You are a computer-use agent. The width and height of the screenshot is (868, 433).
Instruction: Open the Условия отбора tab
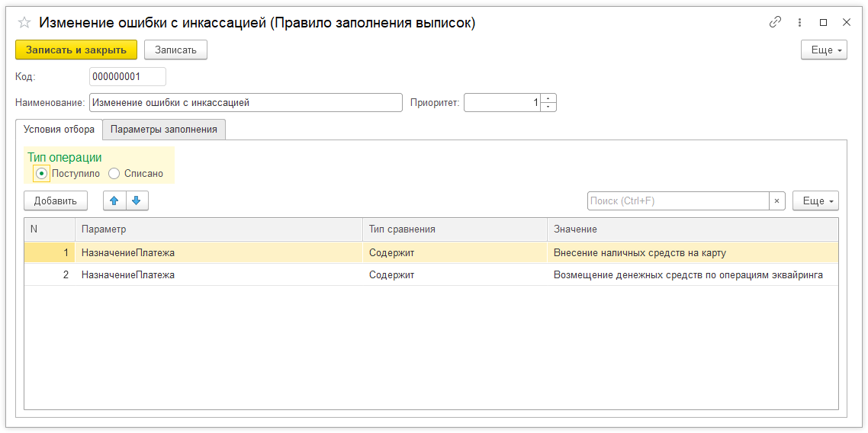[59, 130]
